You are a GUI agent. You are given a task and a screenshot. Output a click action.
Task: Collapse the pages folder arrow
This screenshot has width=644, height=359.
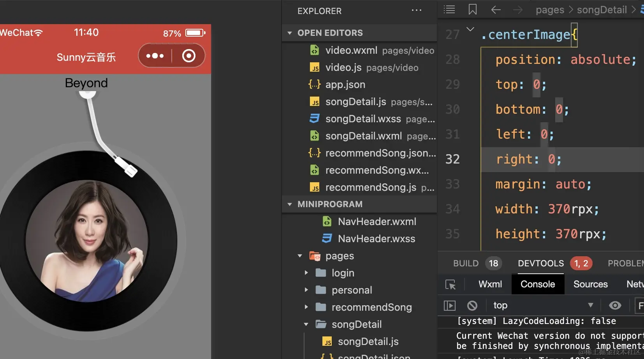pyautogui.click(x=300, y=256)
